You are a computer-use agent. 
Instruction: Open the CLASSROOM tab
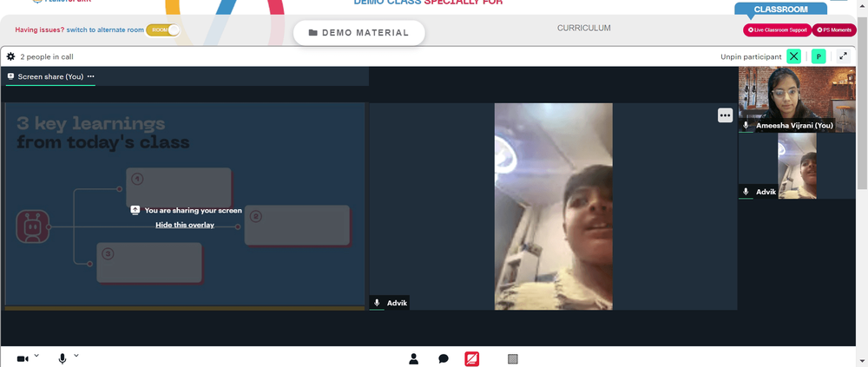(x=780, y=10)
